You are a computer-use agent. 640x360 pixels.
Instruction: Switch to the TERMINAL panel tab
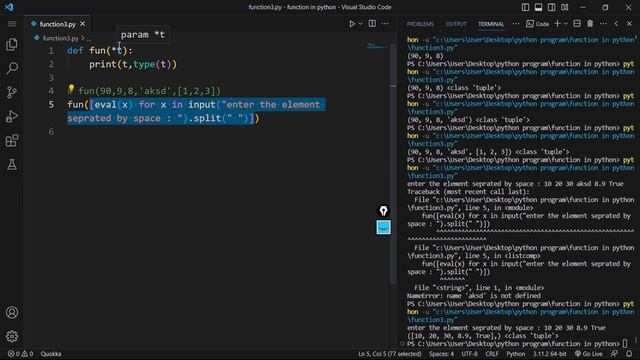(x=491, y=24)
